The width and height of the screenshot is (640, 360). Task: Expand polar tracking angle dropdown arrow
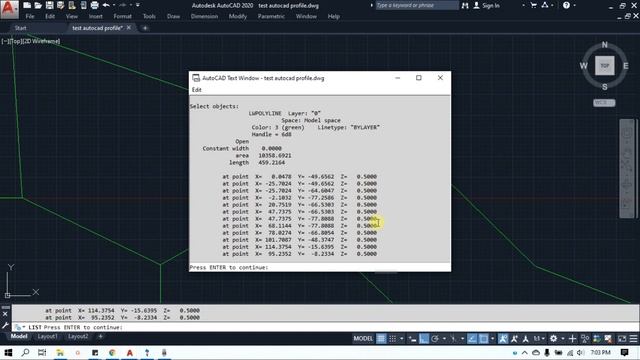tap(444, 338)
